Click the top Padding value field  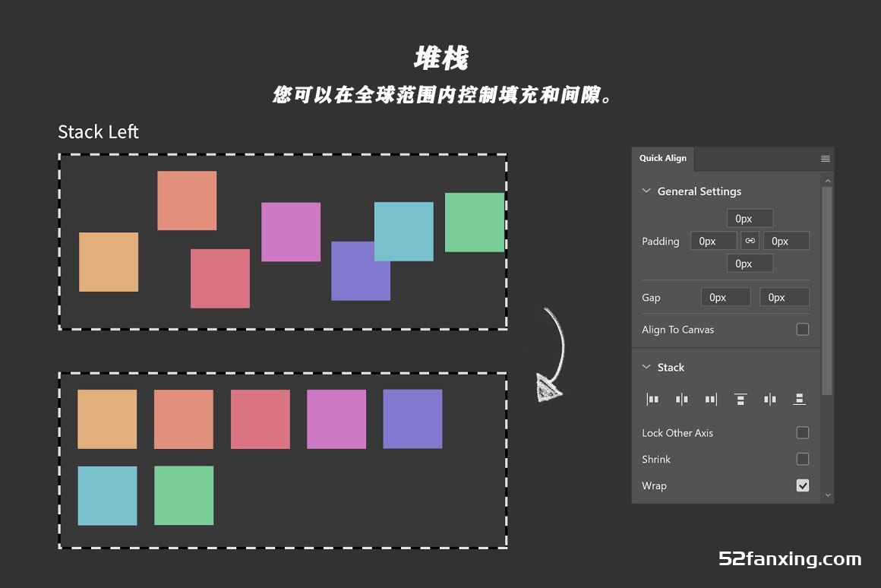pyautogui.click(x=750, y=218)
